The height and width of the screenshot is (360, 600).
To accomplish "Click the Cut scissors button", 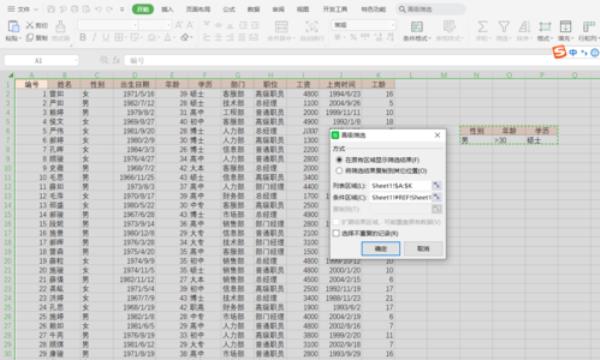I will point(37,26).
